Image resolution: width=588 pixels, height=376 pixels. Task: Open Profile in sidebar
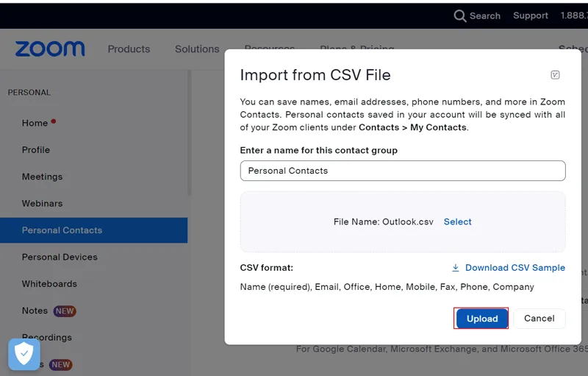[35, 149]
